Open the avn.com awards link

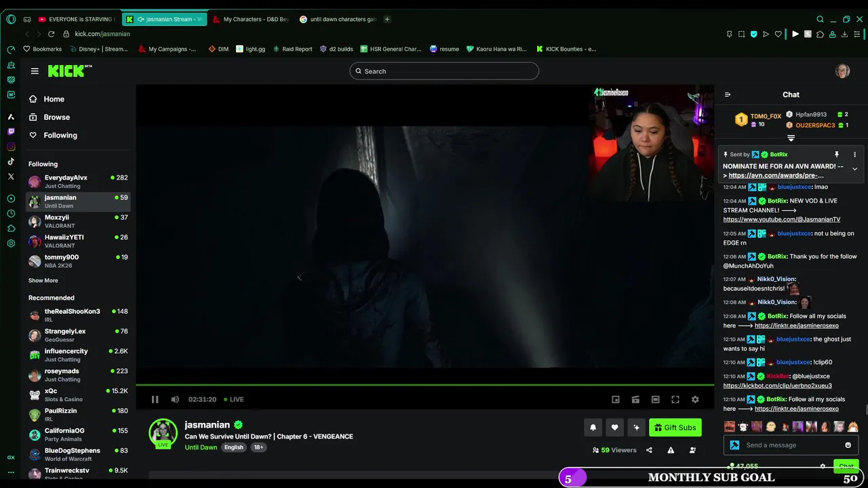coord(776,176)
